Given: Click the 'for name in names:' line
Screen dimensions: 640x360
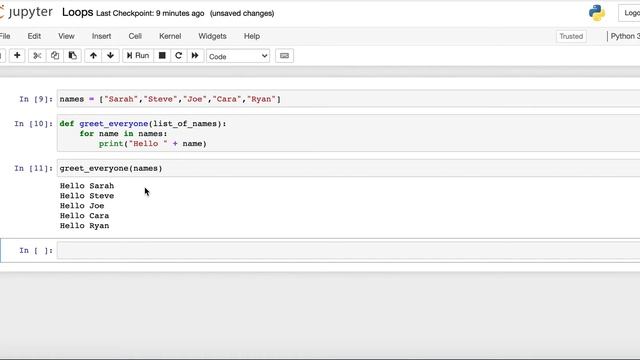Looking at the screenshot, I should (x=123, y=133).
